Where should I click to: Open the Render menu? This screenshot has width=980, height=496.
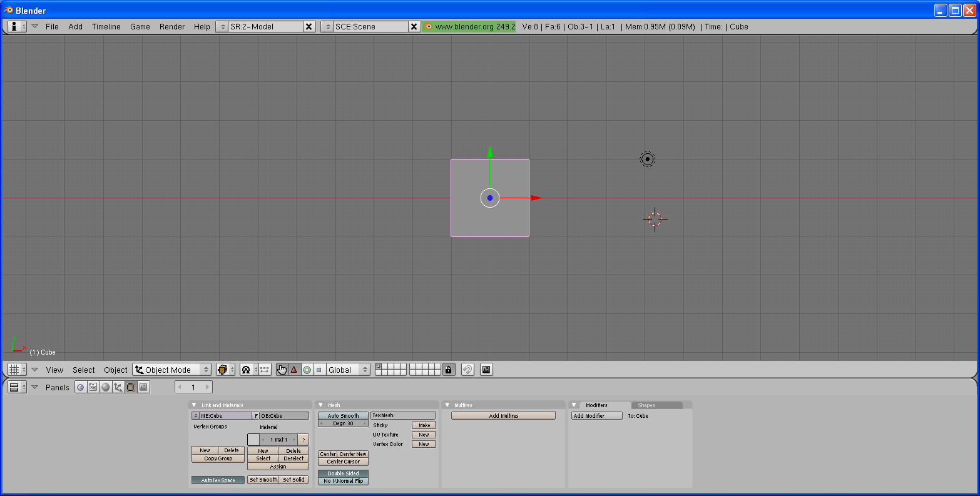[171, 26]
